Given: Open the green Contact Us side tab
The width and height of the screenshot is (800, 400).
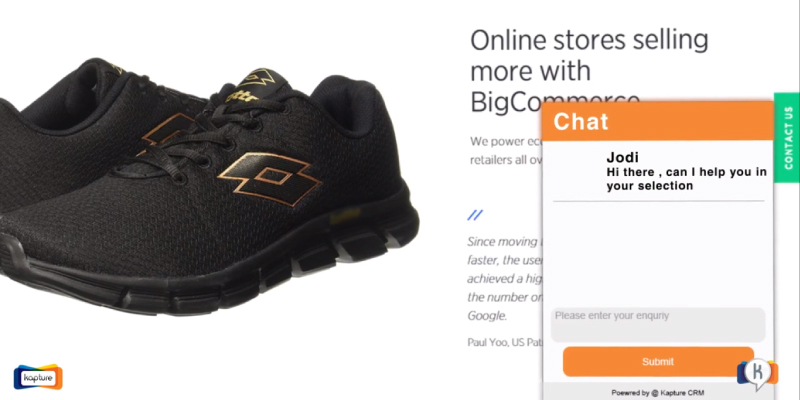Looking at the screenshot, I should point(787,138).
